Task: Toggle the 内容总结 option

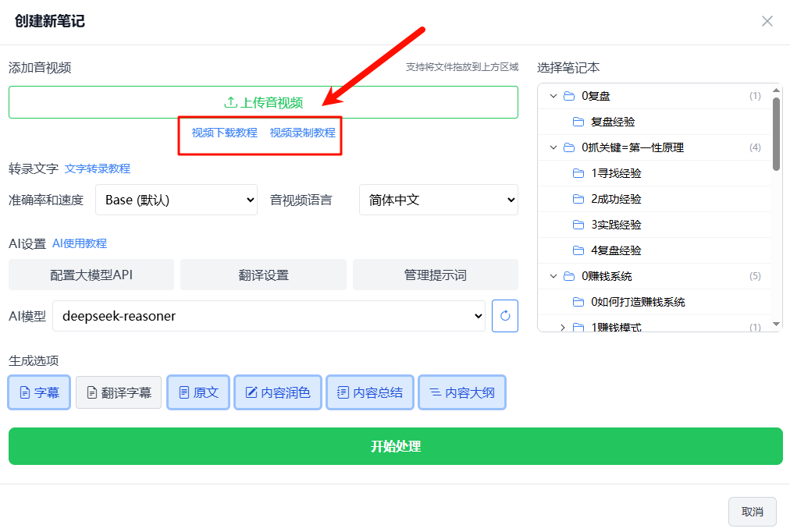Action: 369,392
